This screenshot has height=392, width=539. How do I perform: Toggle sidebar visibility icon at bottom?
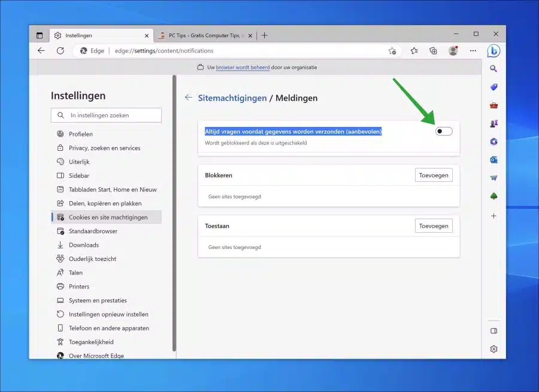(x=493, y=331)
